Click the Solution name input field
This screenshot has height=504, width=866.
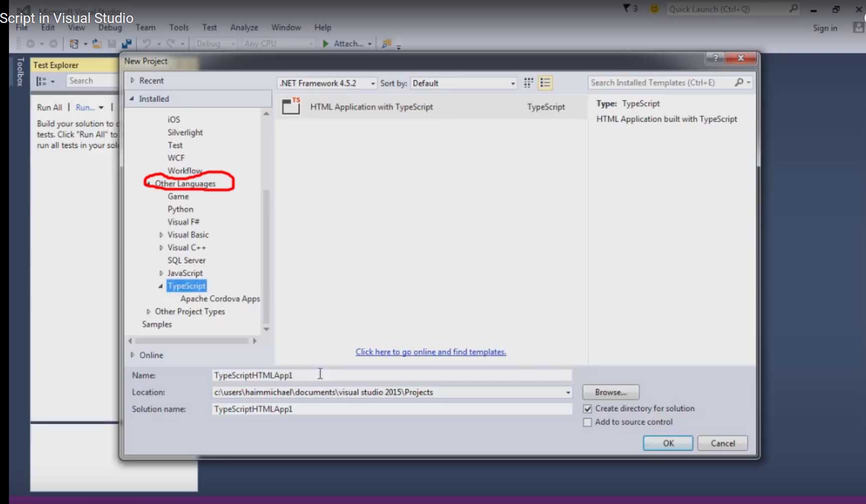click(392, 409)
